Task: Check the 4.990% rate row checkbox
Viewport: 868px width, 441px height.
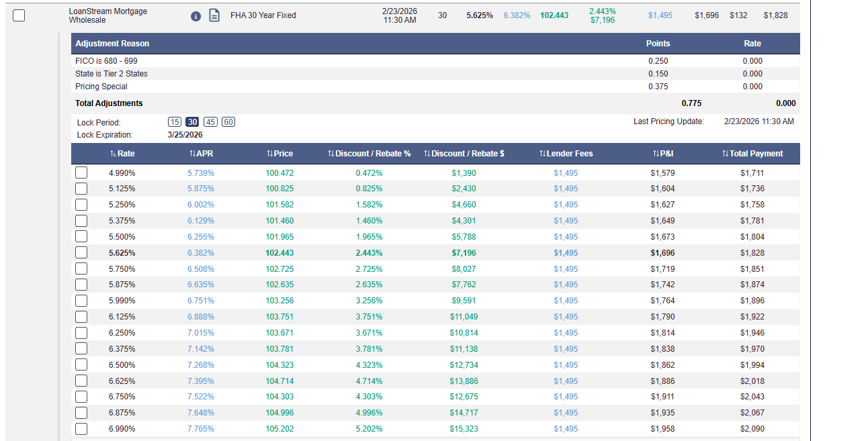Action: tap(81, 173)
